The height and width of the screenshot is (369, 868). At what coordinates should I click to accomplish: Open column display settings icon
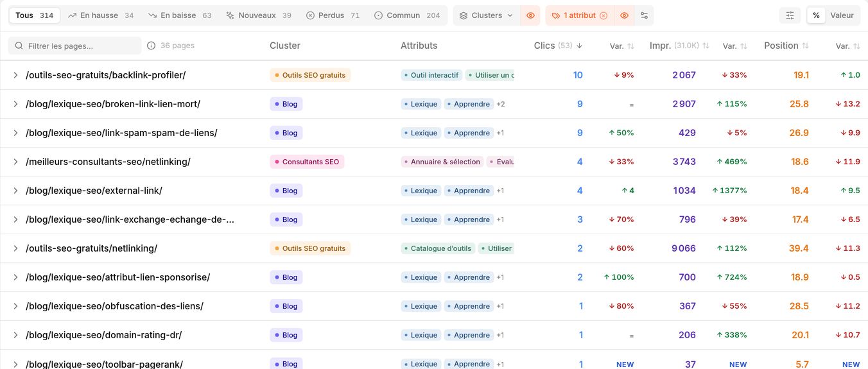(x=790, y=15)
